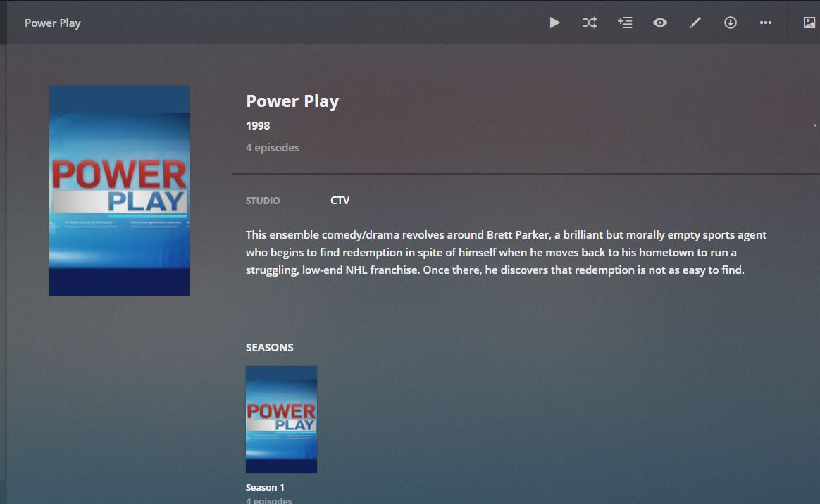Click the CTV studio link

(x=340, y=201)
